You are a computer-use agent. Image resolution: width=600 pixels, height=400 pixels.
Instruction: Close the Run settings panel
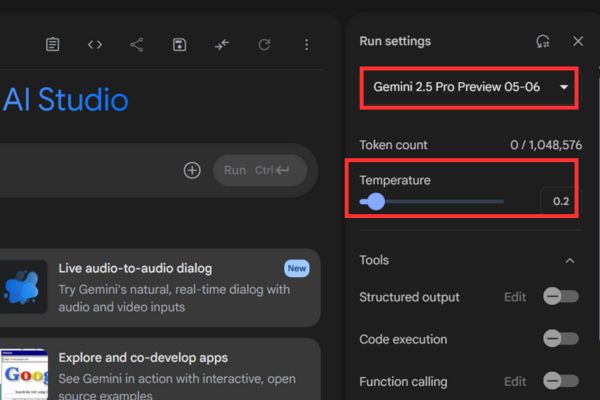[x=578, y=41]
